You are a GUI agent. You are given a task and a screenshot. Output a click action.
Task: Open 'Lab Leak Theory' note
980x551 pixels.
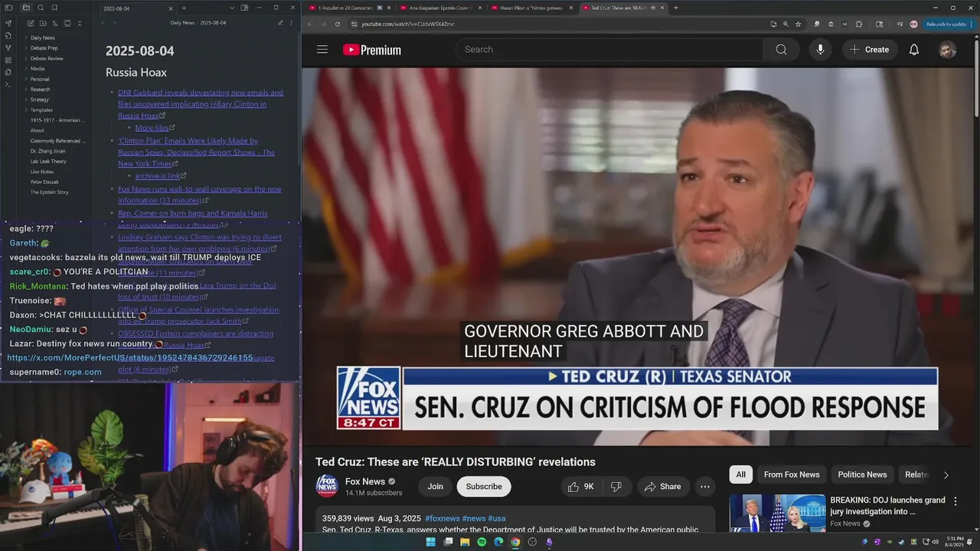coord(48,161)
